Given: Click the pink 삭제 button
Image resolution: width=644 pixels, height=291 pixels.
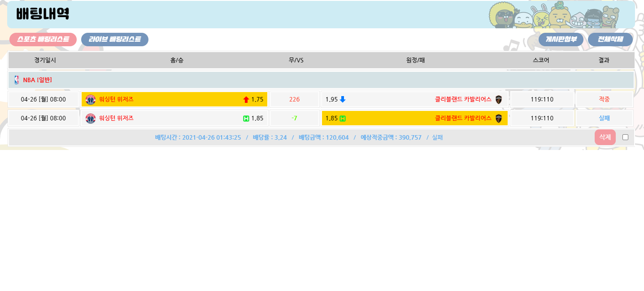Looking at the screenshot, I should [x=605, y=137].
